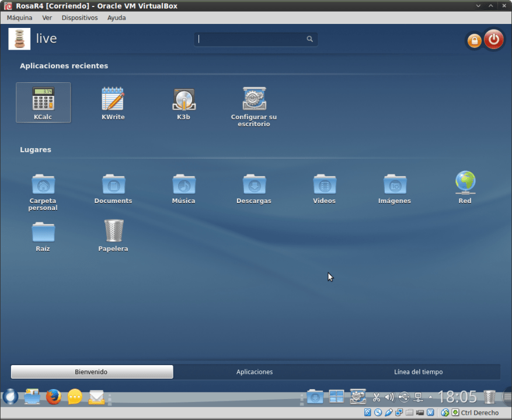Click the search input field
The height and width of the screenshot is (420, 512).
coord(251,39)
